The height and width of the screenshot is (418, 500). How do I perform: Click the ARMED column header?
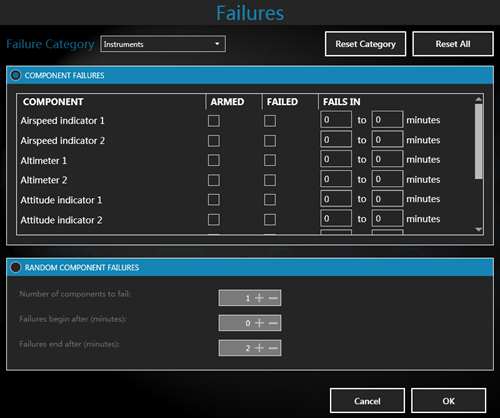pyautogui.click(x=227, y=102)
